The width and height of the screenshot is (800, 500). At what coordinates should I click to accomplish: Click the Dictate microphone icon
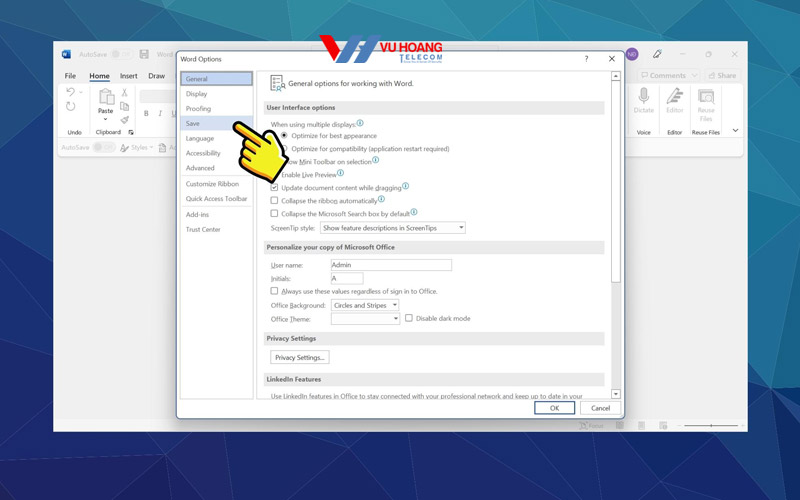point(643,97)
